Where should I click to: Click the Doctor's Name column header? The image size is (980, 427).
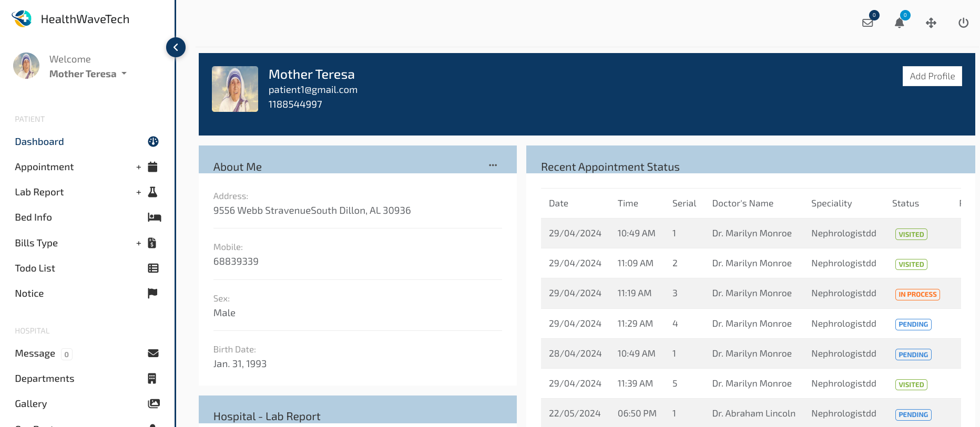[743, 203]
